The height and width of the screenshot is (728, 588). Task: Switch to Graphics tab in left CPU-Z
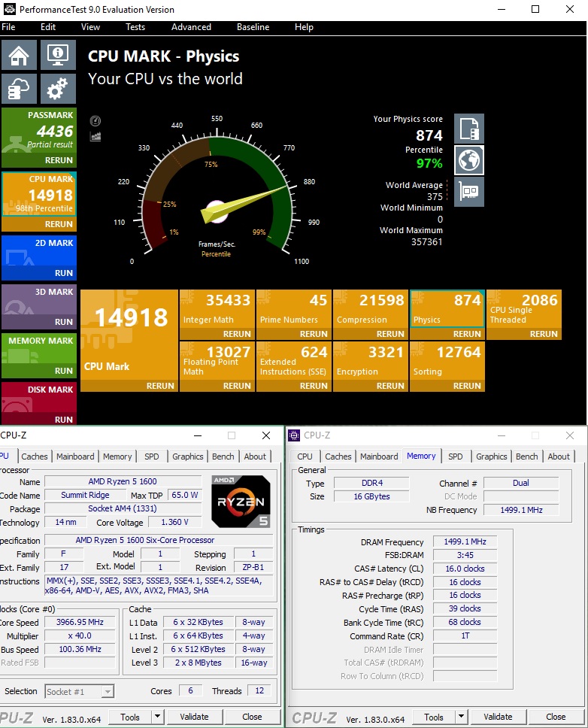coord(187,457)
